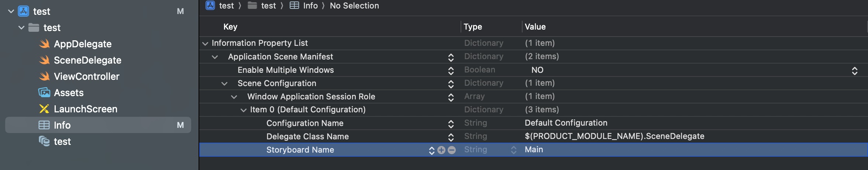Collapse the test project in navigator
Viewport: 868px width, 170px height.
pos(11,11)
